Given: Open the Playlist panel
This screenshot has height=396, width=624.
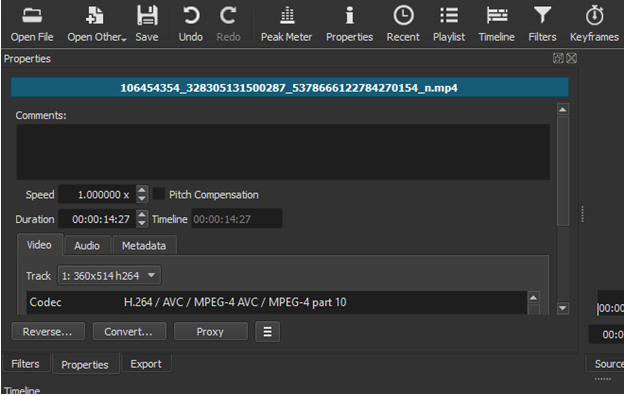Looking at the screenshot, I should [x=449, y=24].
